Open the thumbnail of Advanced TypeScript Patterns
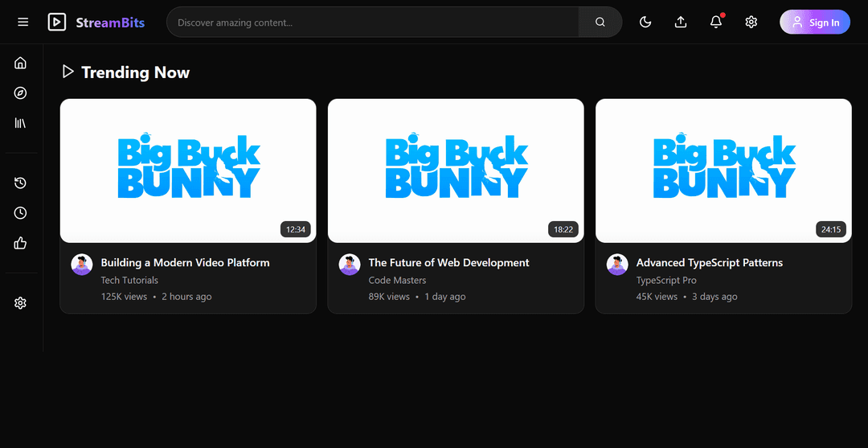Screen dimensions: 868x448 pos(723,171)
